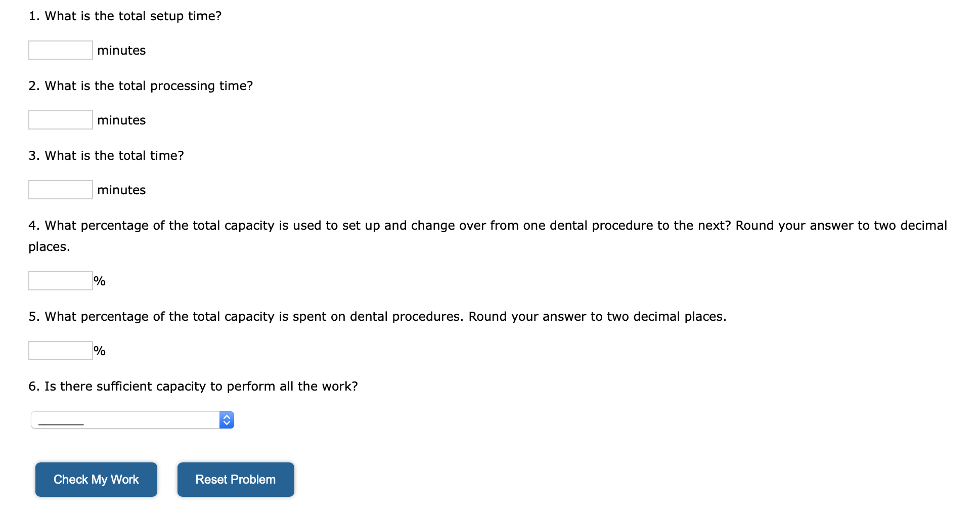Viewport: 980px width, 514px height.
Task: Click the question 1 total setup time text
Action: click(125, 16)
